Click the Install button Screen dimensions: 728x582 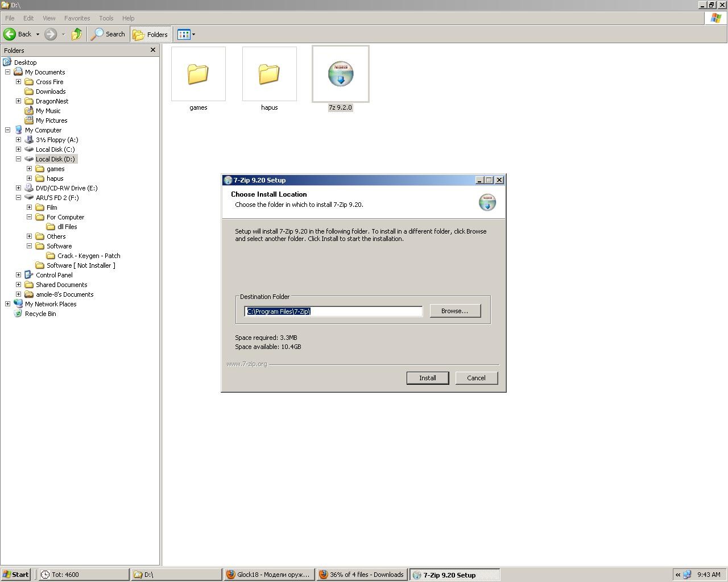[x=427, y=378]
